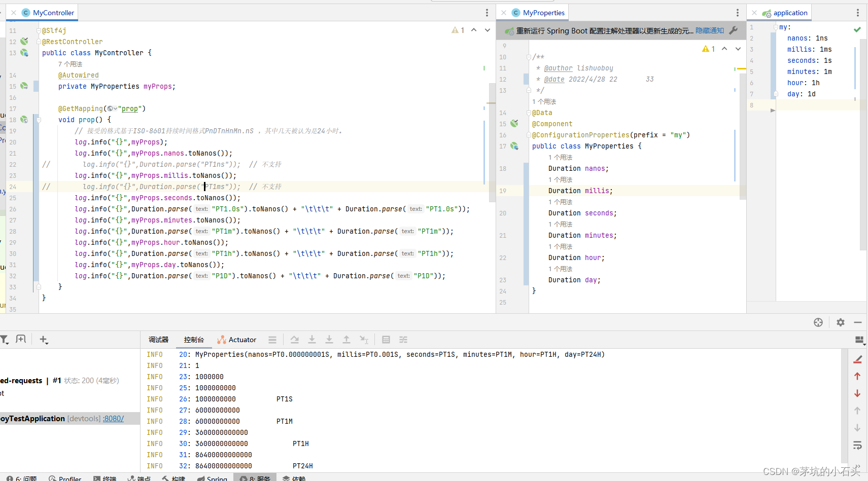Image resolution: width=868 pixels, height=481 pixels.
Task: Click the red down arrow in console sidebar
Action: 857,393
